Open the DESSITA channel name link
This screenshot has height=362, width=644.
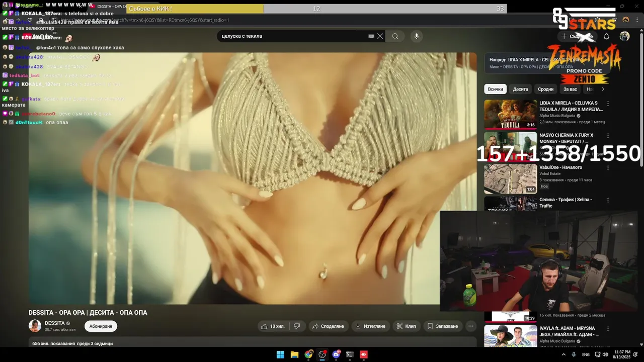54,323
